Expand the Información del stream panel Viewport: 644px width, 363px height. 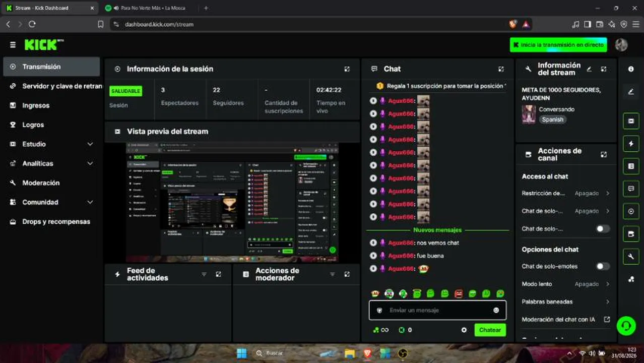pos(604,69)
